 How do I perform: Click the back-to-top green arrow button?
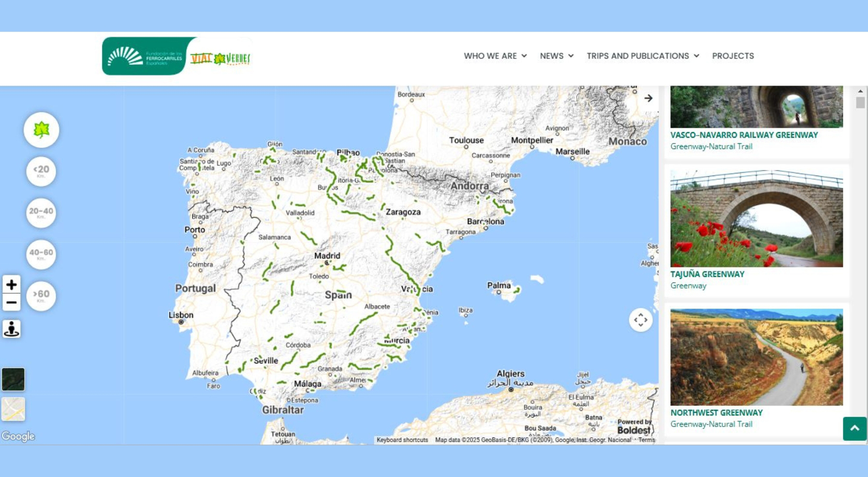[854, 429]
